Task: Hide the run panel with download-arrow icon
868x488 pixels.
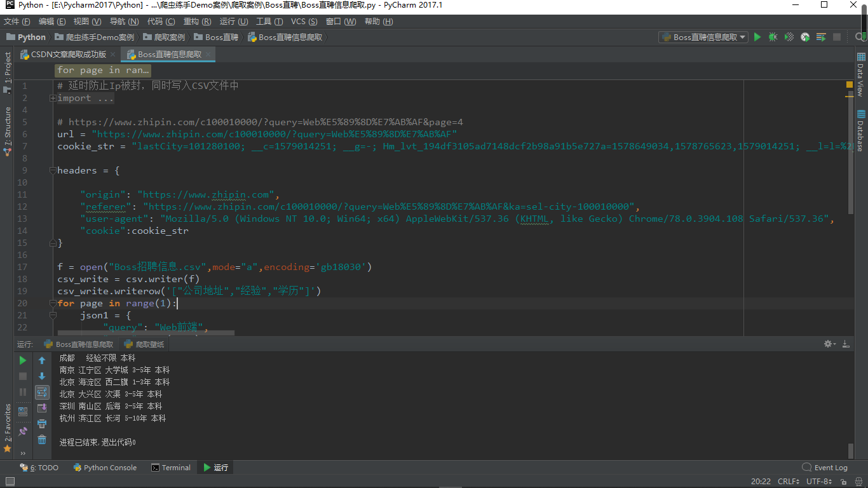Action: click(846, 344)
